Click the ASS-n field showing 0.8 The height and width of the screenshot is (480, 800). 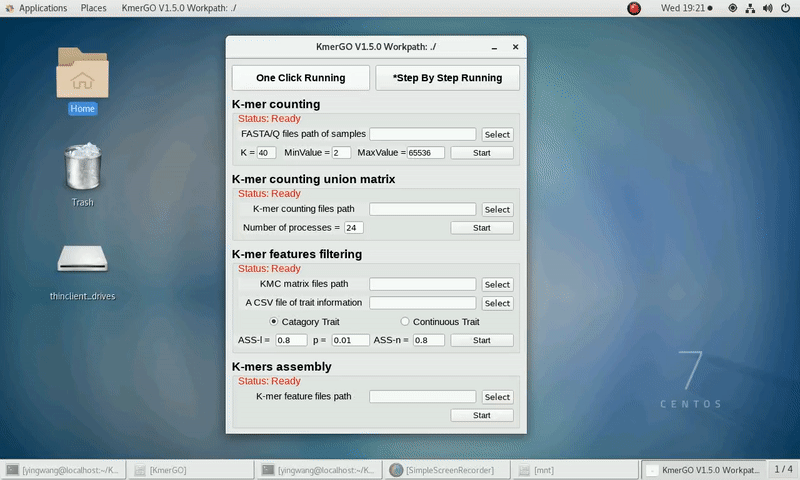pos(429,340)
